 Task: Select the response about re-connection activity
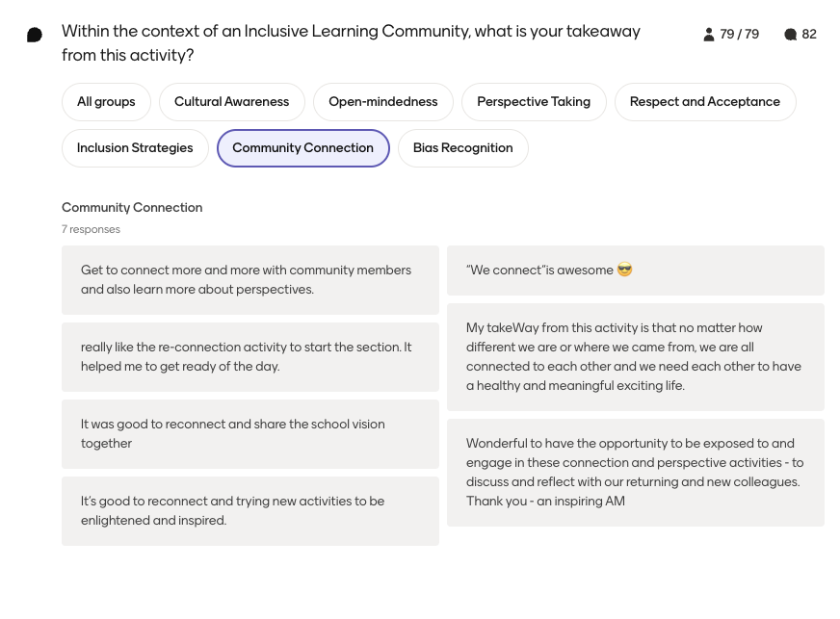tap(250, 357)
